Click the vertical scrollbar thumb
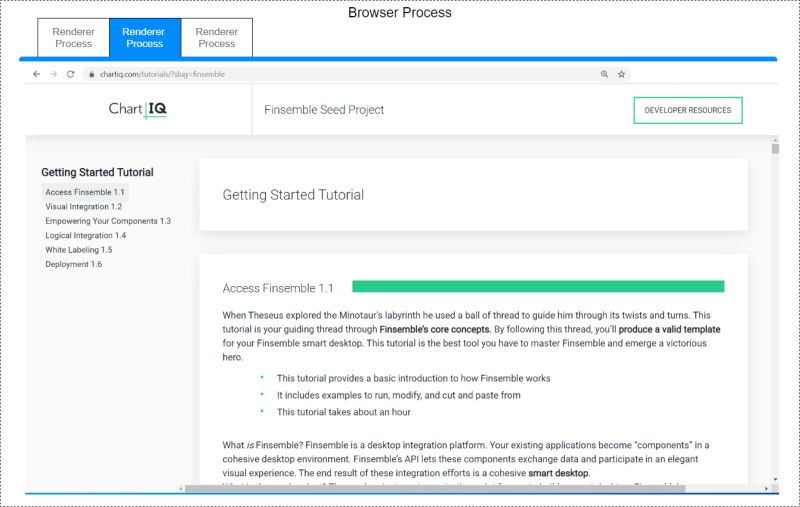The image size is (800, 507). 775,148
